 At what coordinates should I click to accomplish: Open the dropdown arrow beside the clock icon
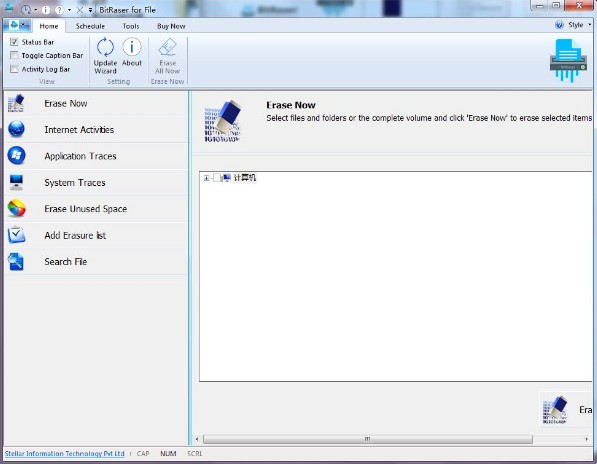click(x=35, y=10)
